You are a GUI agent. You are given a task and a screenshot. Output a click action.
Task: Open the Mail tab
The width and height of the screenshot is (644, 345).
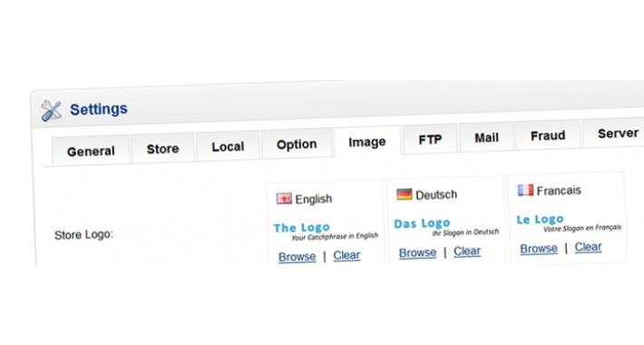pos(486,137)
